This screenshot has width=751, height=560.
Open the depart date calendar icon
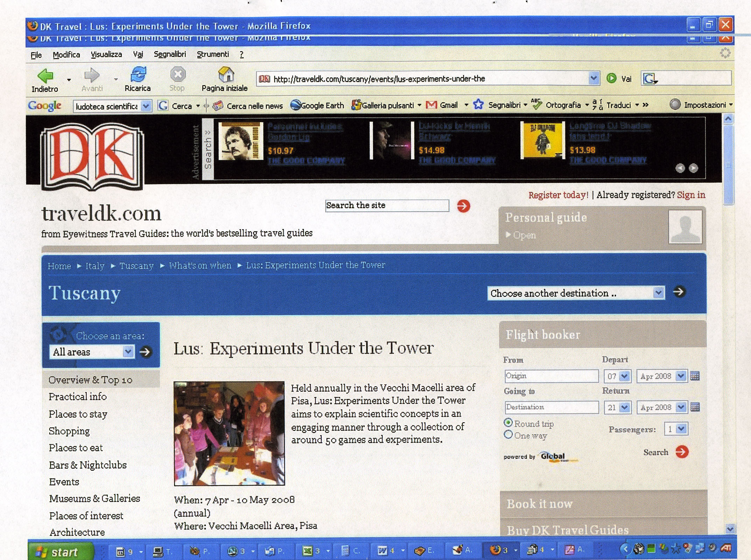coord(695,376)
